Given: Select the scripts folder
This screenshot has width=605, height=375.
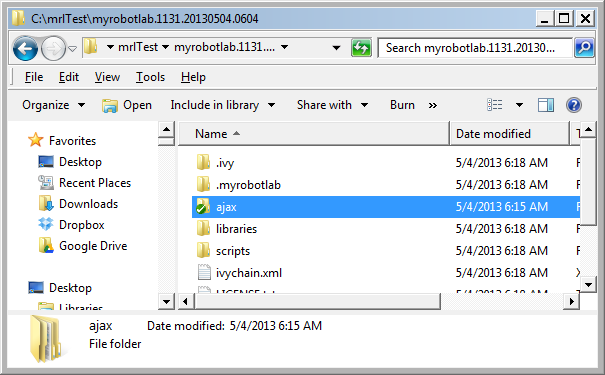Looking at the screenshot, I should pos(233,251).
